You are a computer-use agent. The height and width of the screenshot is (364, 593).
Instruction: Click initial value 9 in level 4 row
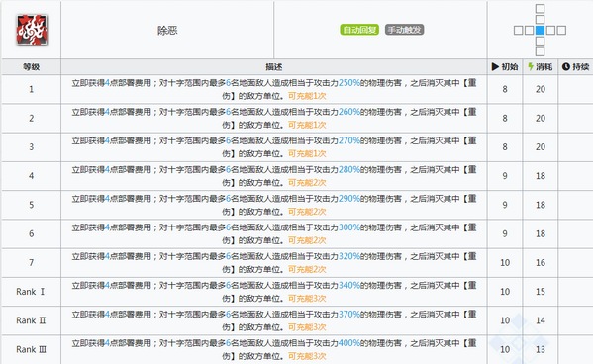tap(505, 176)
